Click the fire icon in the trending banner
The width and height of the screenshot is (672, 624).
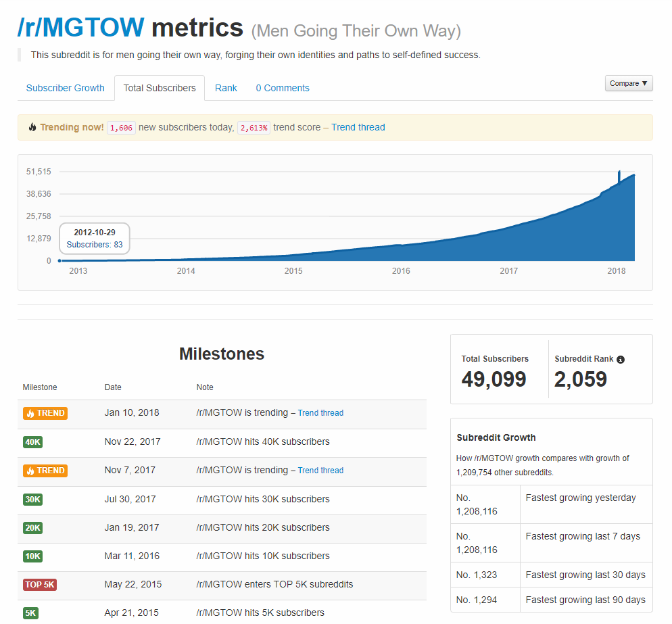coord(32,127)
